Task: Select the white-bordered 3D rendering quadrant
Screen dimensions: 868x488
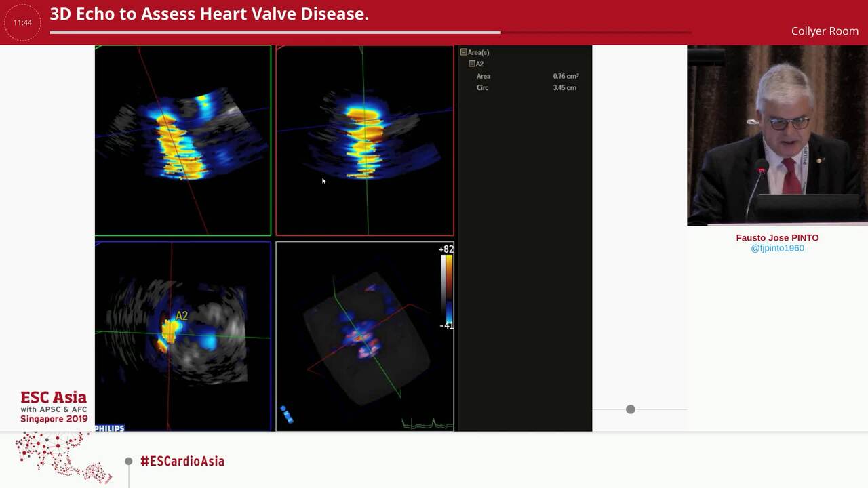Action: 364,335
